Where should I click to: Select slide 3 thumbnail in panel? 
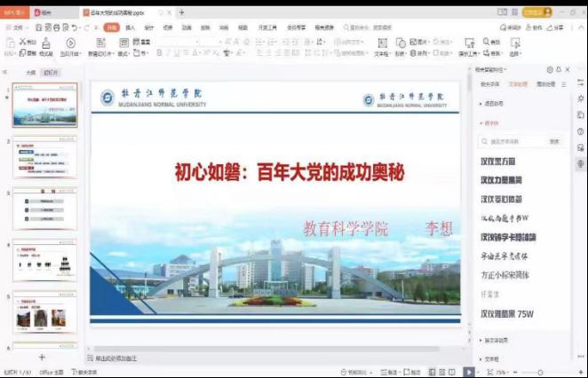tap(45, 210)
